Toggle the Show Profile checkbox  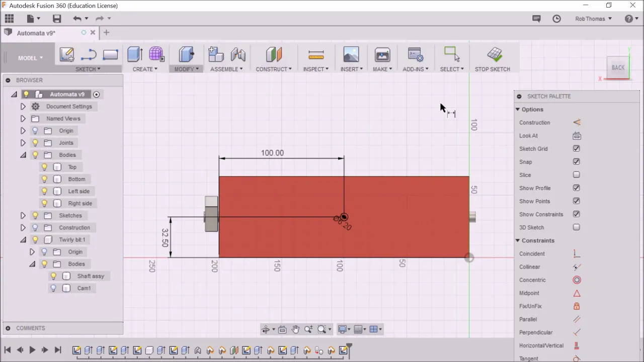coord(577,188)
